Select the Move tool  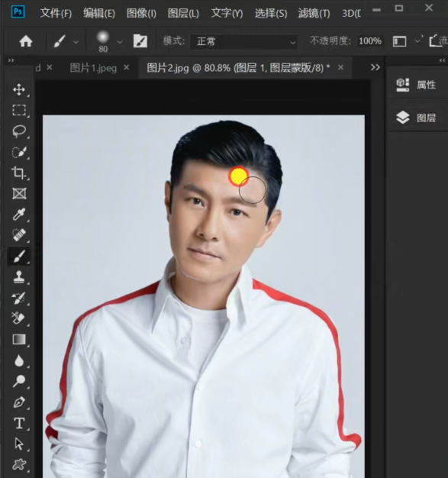[19, 90]
